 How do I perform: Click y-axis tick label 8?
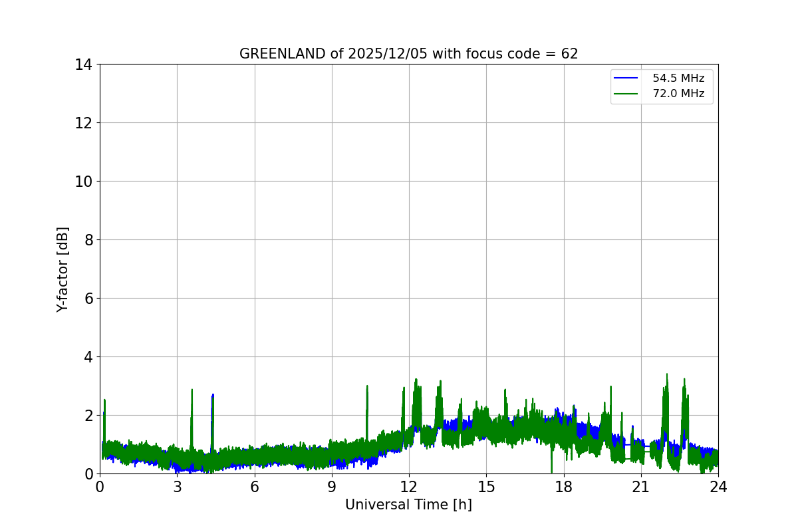coord(89,240)
